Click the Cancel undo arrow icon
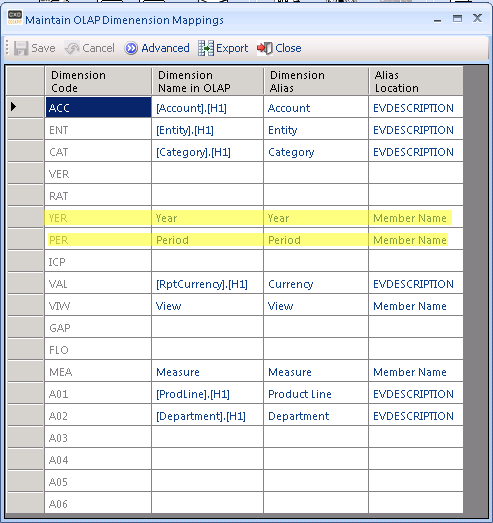 point(72,48)
